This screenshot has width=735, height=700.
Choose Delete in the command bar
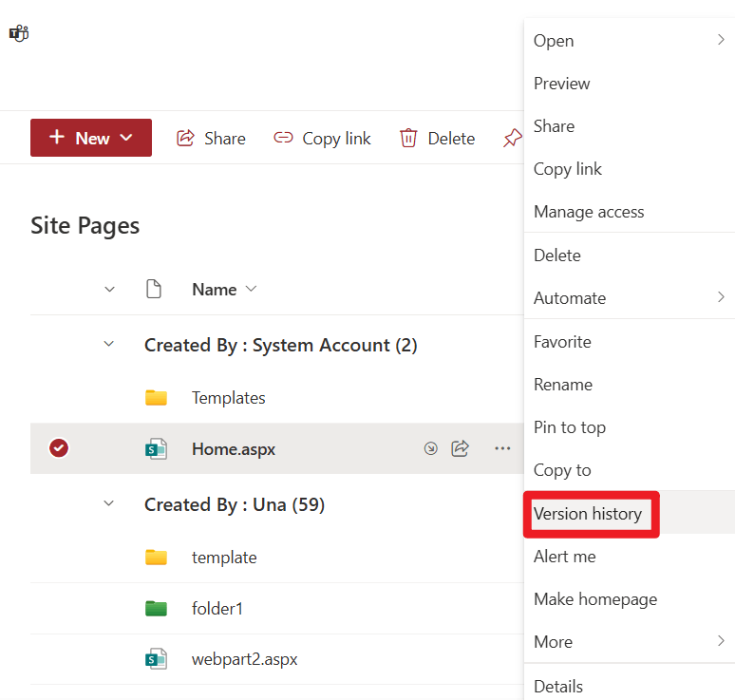pos(451,139)
